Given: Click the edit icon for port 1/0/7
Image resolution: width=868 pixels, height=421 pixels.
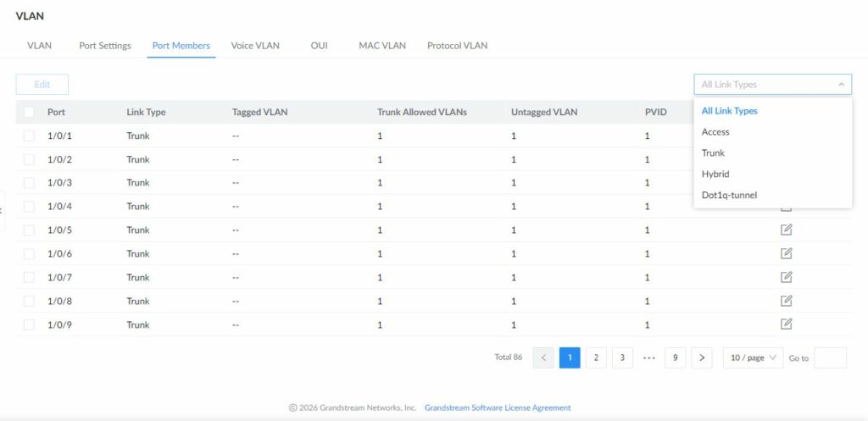Looking at the screenshot, I should coord(786,277).
